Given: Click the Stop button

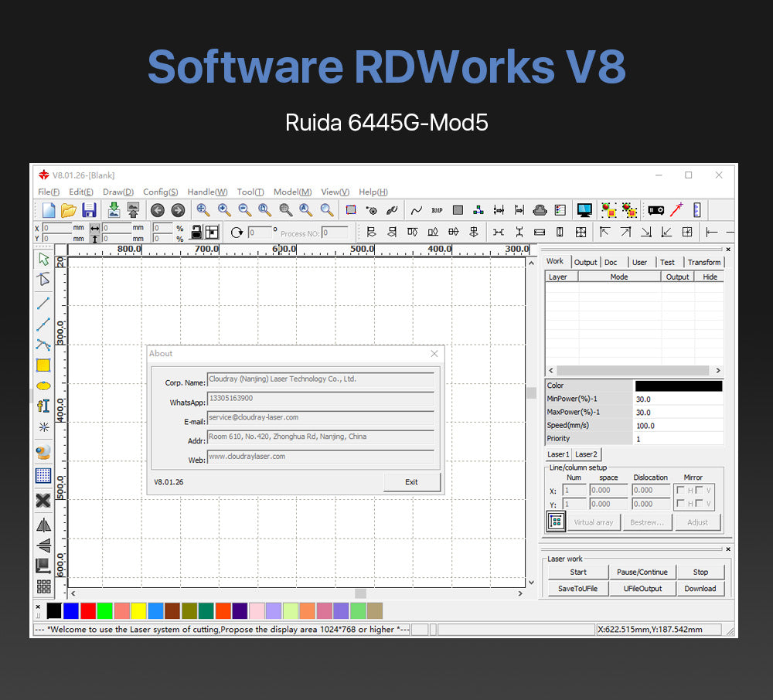Looking at the screenshot, I should [700, 572].
